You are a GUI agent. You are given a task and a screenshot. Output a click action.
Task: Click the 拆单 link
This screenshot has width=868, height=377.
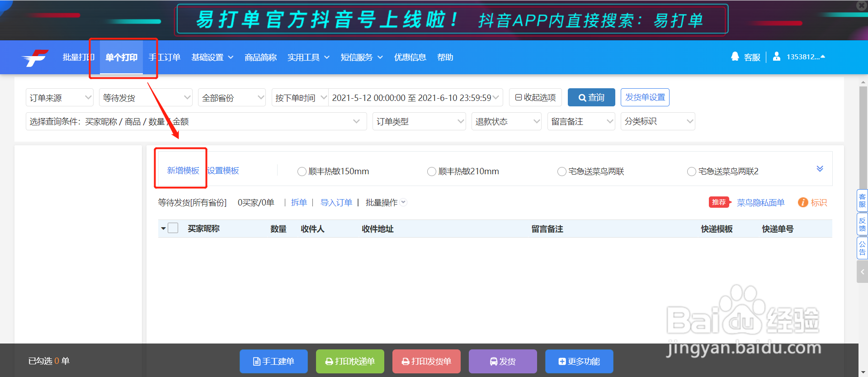[x=299, y=202]
